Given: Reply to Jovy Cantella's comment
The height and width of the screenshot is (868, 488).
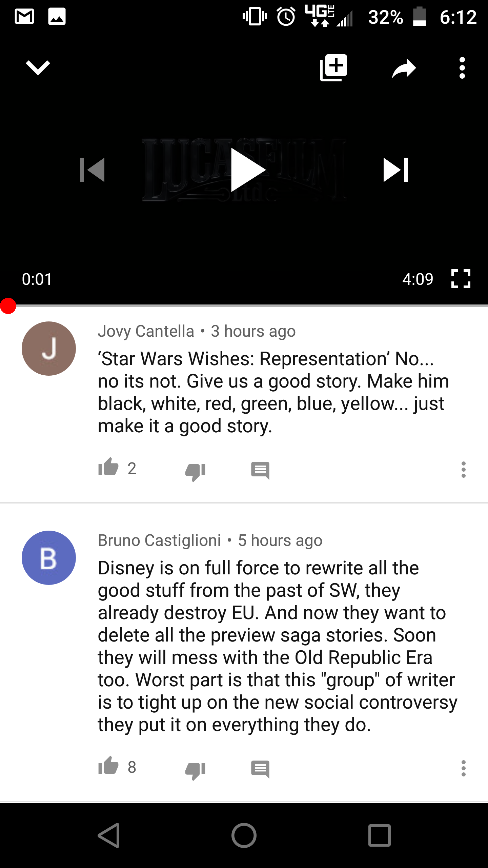Looking at the screenshot, I should [x=260, y=470].
